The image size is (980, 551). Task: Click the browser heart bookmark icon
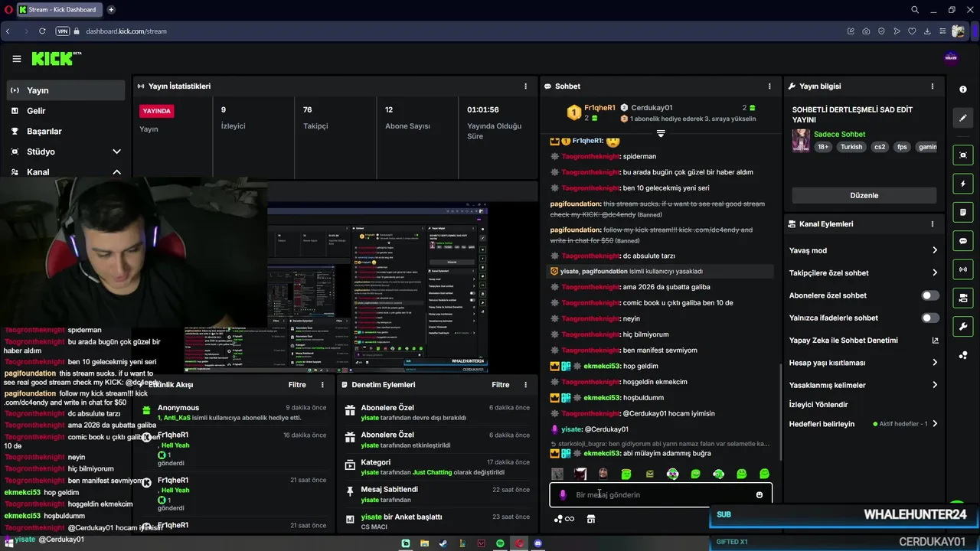coord(912,31)
